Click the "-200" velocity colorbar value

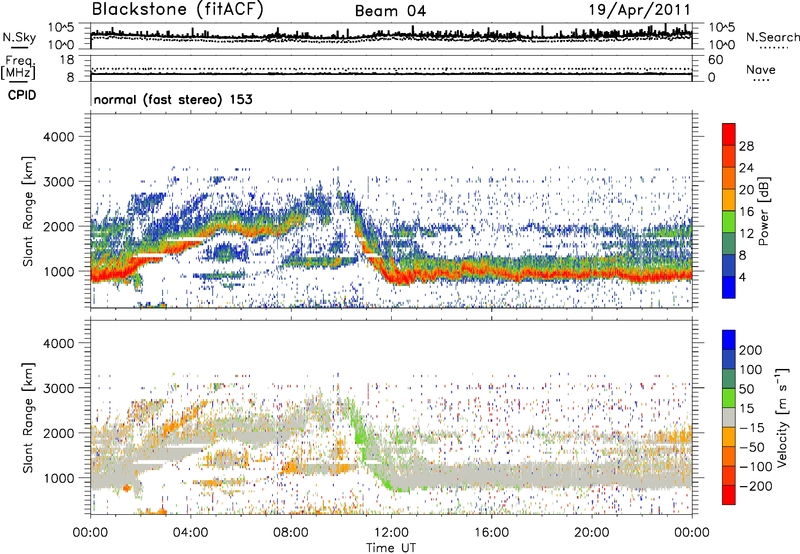(x=755, y=487)
